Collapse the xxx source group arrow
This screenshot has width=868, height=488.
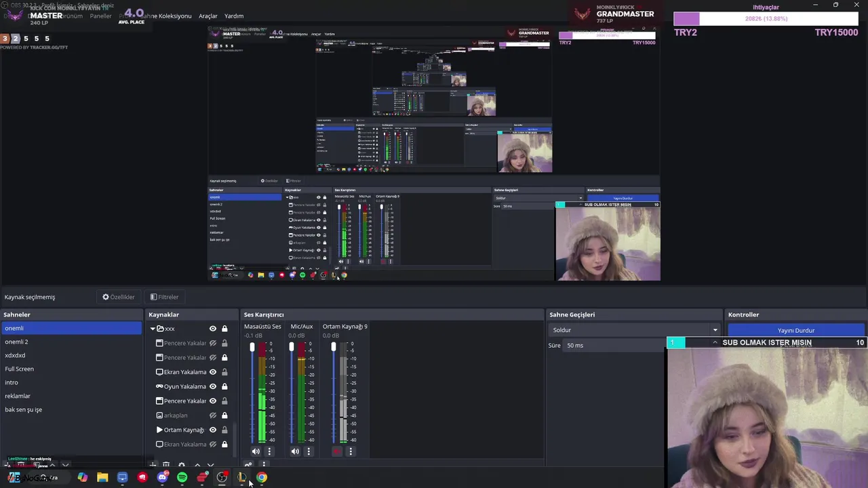153,329
